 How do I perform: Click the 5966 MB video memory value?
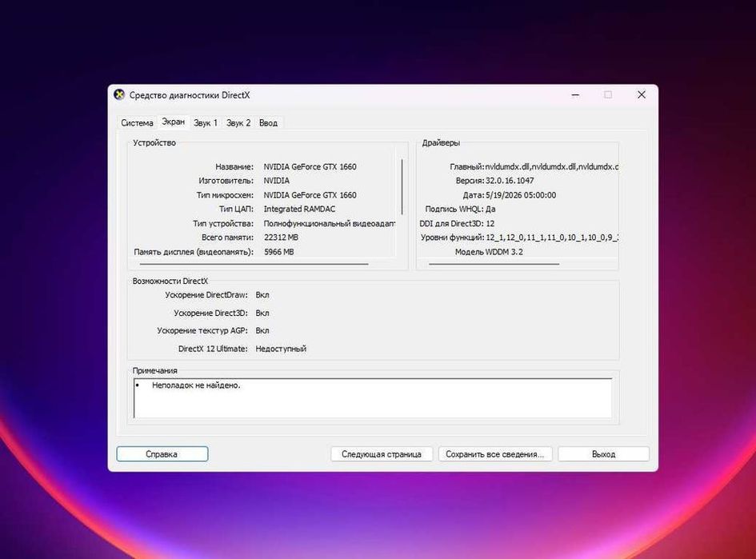pyautogui.click(x=278, y=252)
